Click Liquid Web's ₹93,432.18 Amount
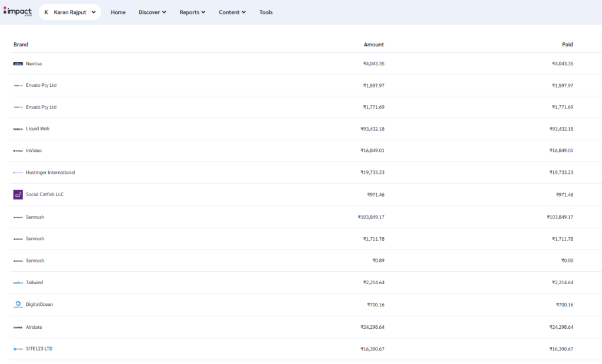This screenshot has width=602, height=364. coord(372,129)
